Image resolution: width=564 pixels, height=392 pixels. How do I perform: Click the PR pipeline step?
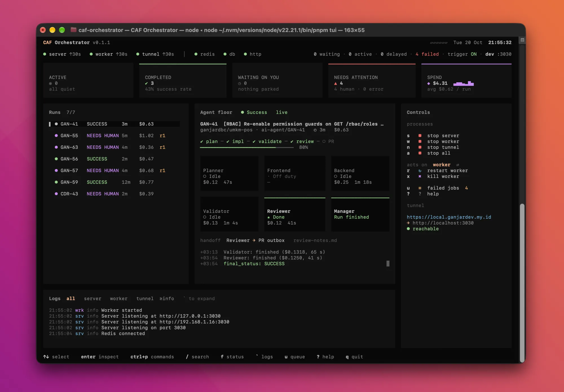(328, 142)
